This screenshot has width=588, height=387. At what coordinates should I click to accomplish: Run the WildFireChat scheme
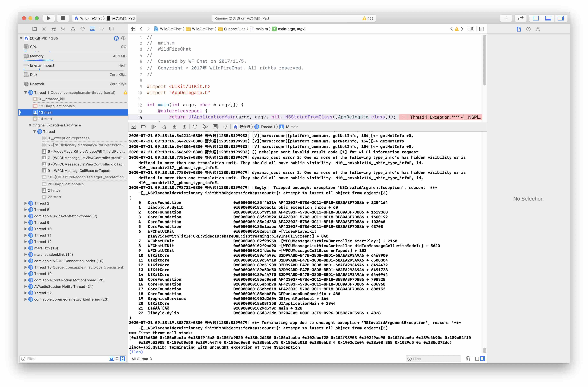48,18
